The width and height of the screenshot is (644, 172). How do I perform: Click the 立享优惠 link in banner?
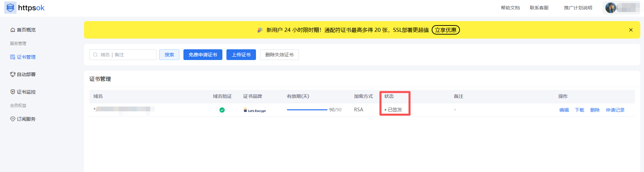445,30
